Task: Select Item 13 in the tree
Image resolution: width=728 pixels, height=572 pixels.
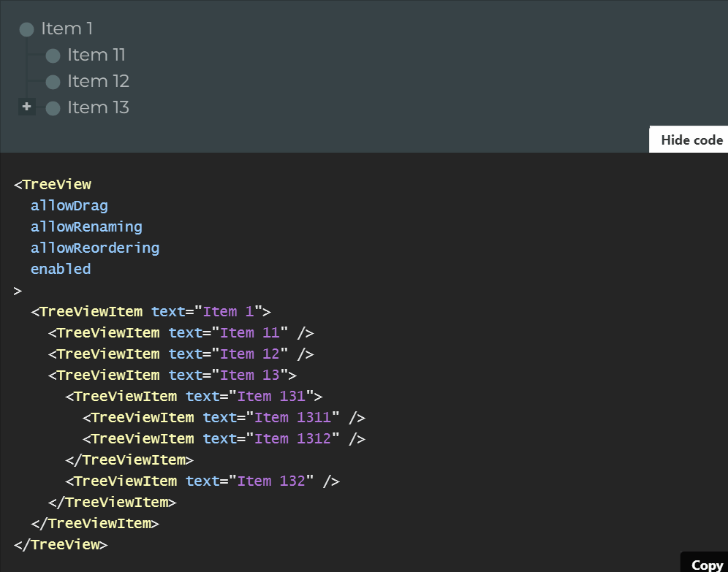Action: [97, 107]
